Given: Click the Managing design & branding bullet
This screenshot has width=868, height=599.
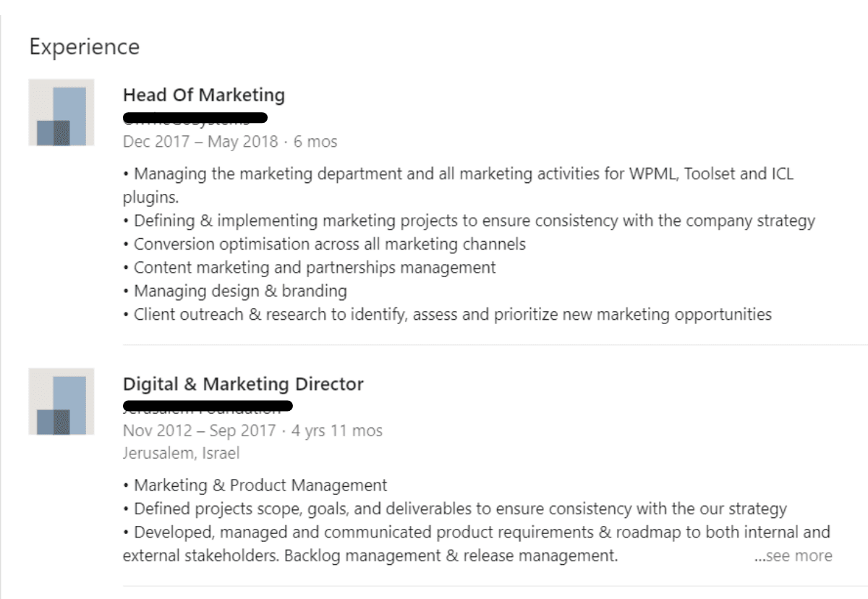Looking at the screenshot, I should (235, 291).
